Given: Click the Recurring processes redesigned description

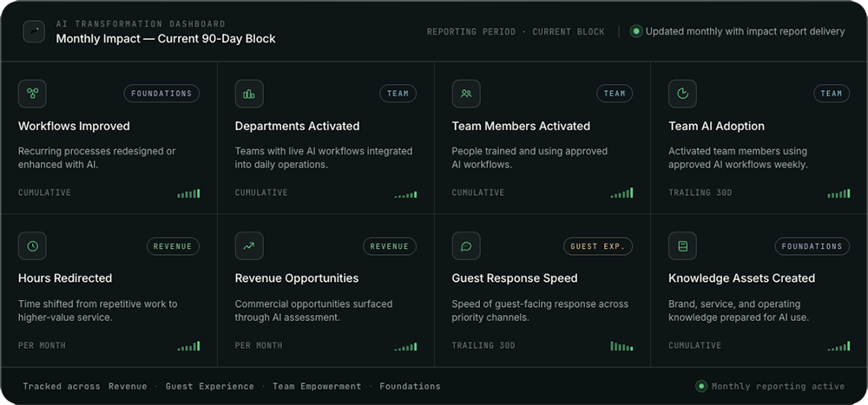Looking at the screenshot, I should (x=97, y=158).
